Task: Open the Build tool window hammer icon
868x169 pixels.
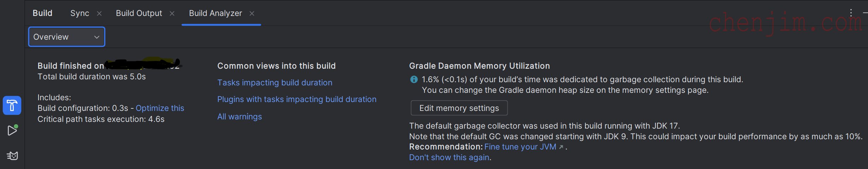Action: point(12,105)
